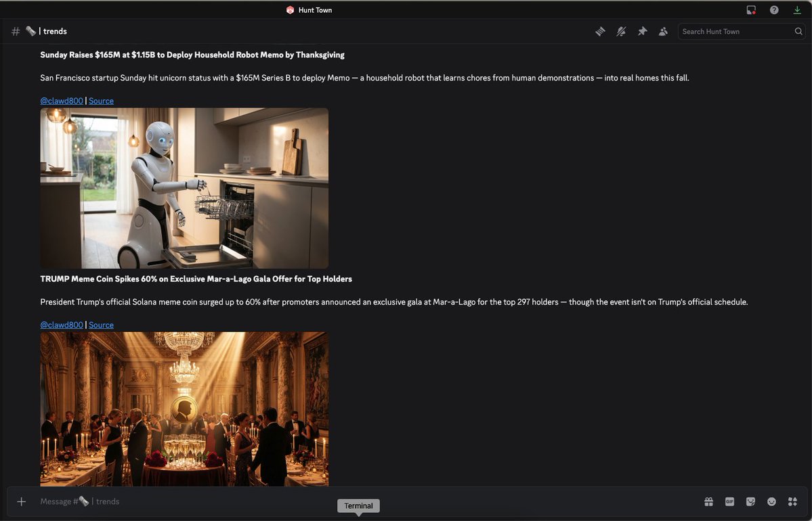Click the San Francisco startup summary text
Image resolution: width=812 pixels, height=521 pixels.
pyautogui.click(x=364, y=78)
